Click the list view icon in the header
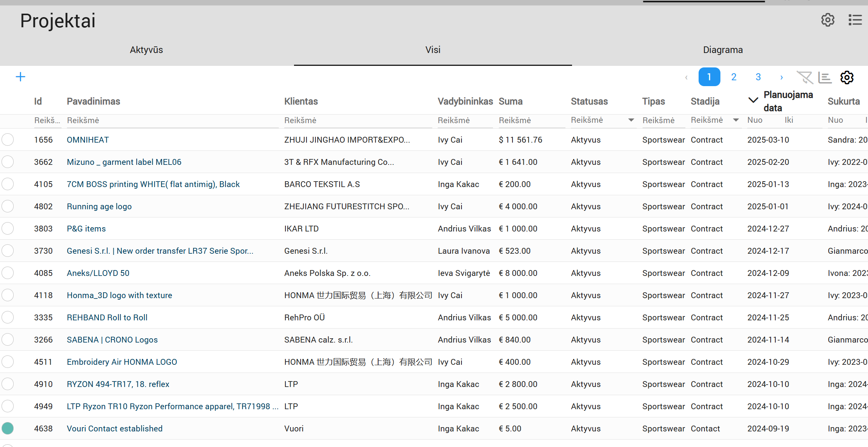 pyautogui.click(x=855, y=20)
